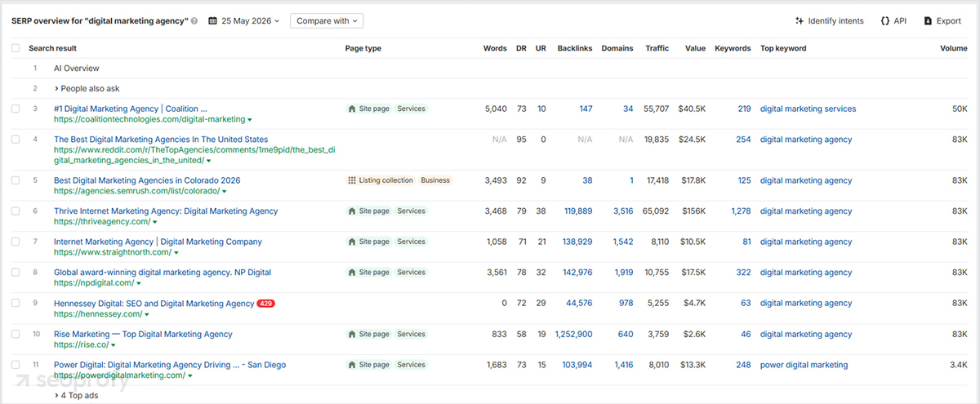Click the red 429 badge on Hennessey row
The image size is (980, 404).
tap(265, 304)
